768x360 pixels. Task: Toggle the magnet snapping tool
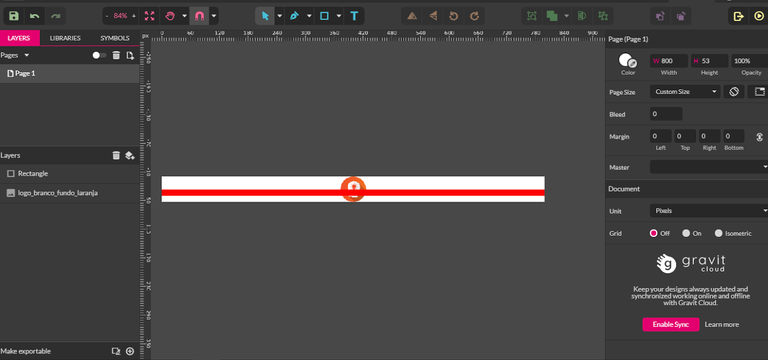click(x=199, y=16)
